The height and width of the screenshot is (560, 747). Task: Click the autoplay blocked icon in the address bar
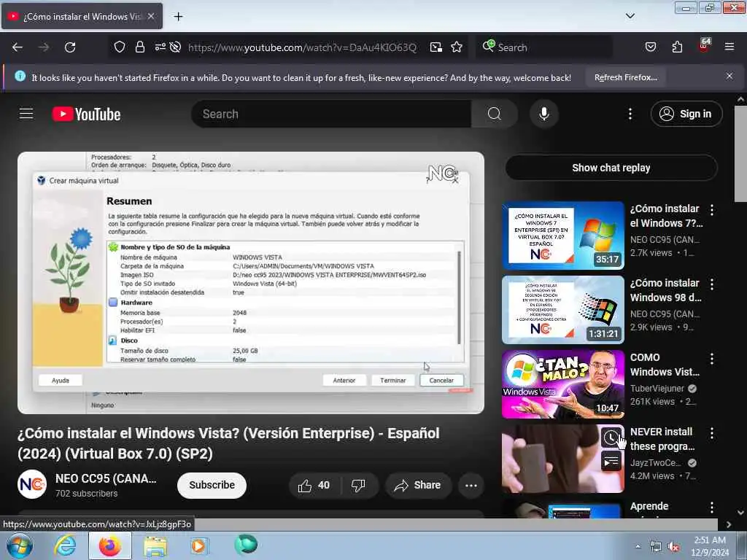pyautogui.click(x=175, y=47)
